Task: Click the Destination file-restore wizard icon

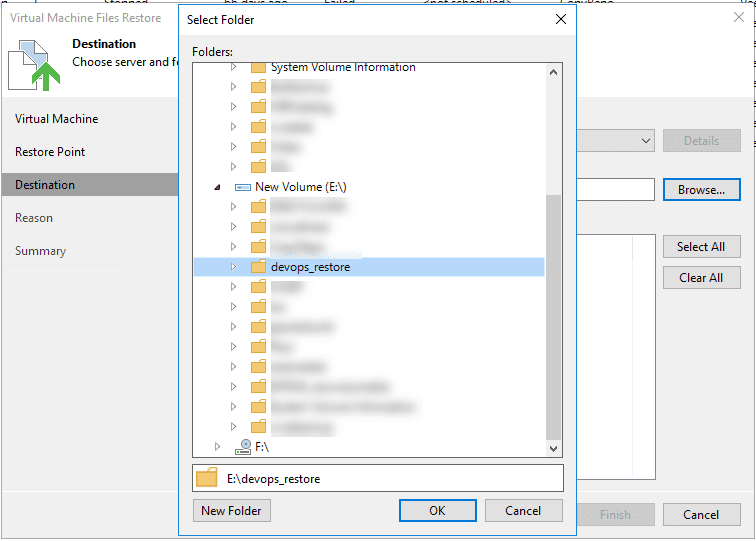Action: point(34,65)
